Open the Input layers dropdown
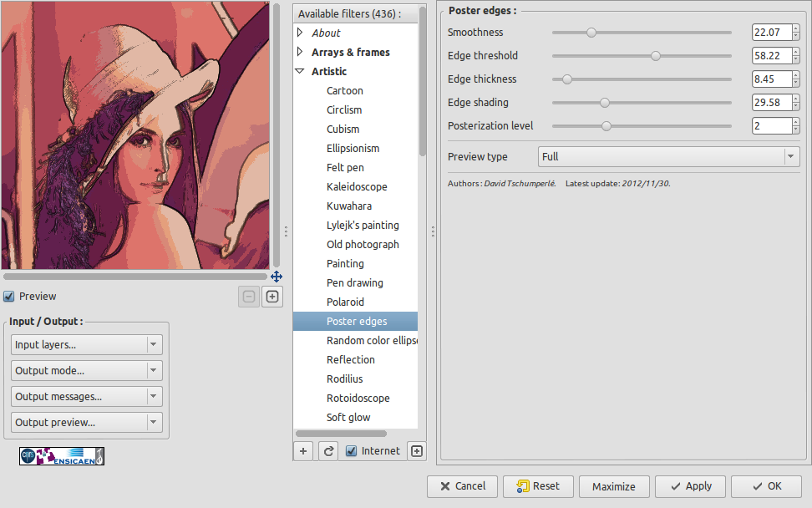This screenshot has height=508, width=812. point(87,345)
